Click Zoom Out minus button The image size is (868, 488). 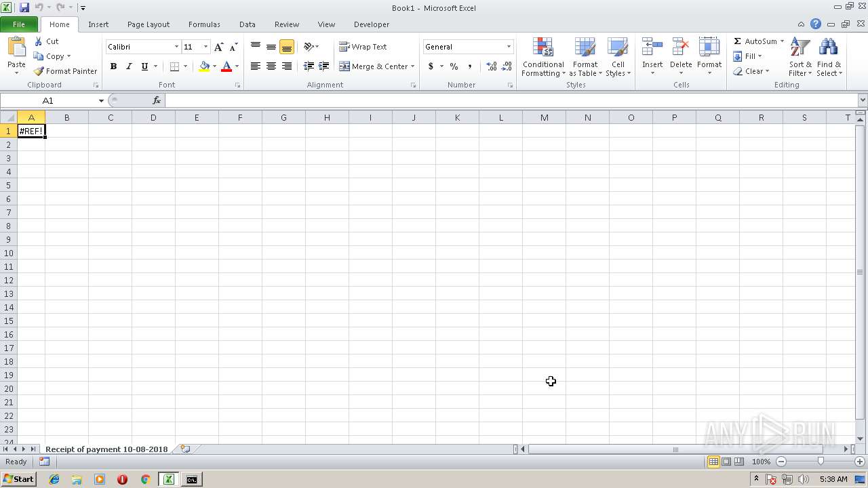(781, 462)
